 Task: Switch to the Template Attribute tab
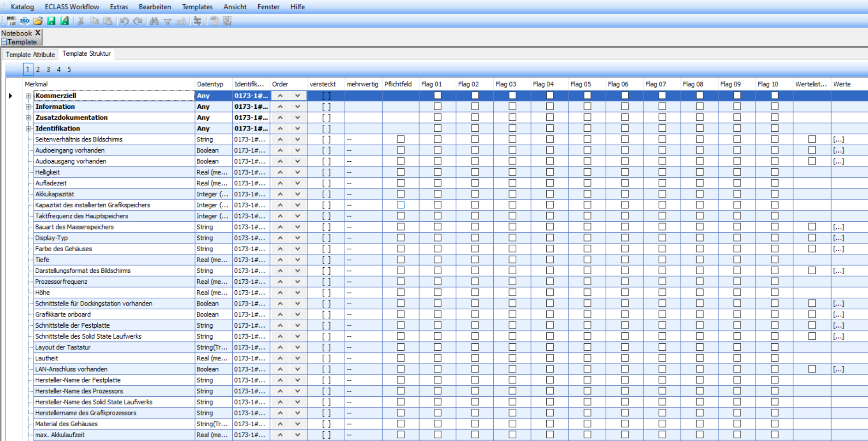coord(30,54)
